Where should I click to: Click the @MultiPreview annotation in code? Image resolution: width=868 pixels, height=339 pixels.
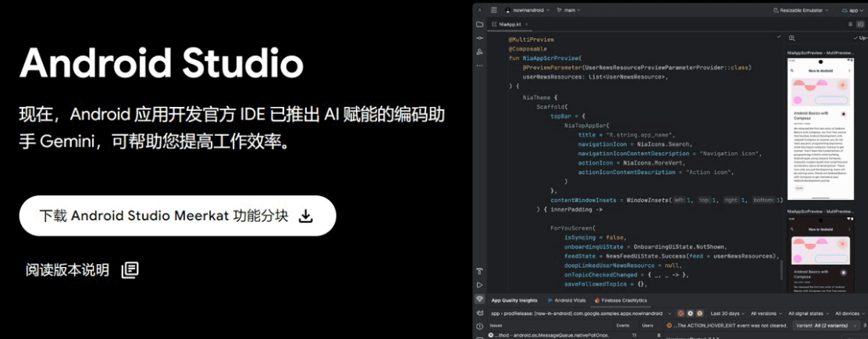[532, 40]
